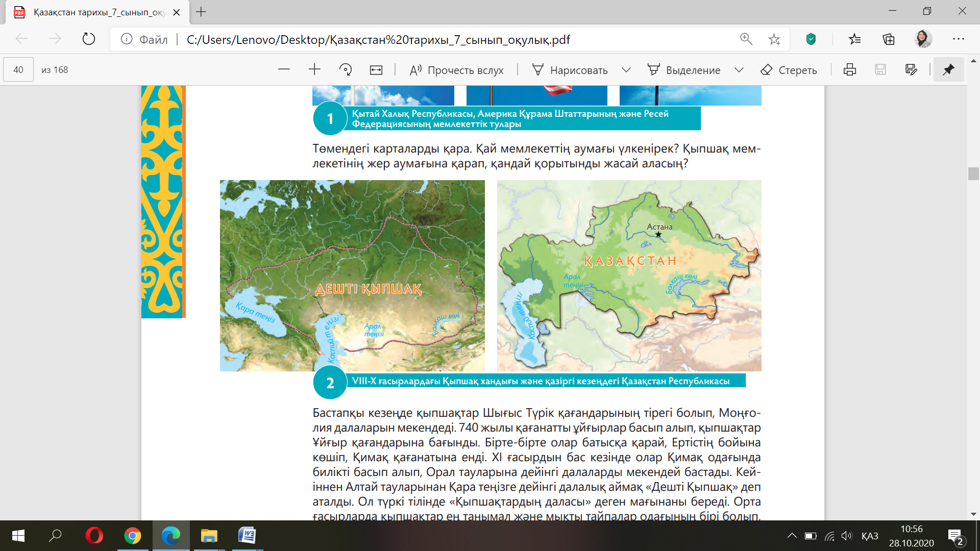
Task: Toggle the pin toolbar button
Action: [x=948, y=70]
